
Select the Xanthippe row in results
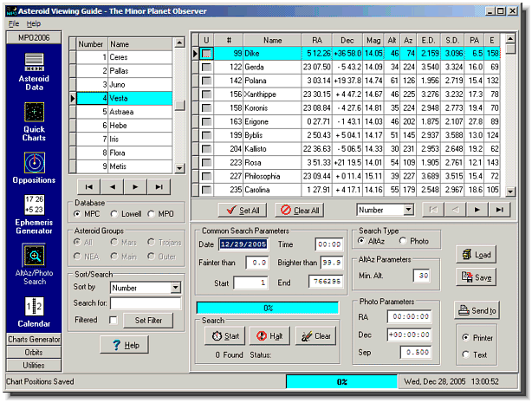(x=349, y=94)
